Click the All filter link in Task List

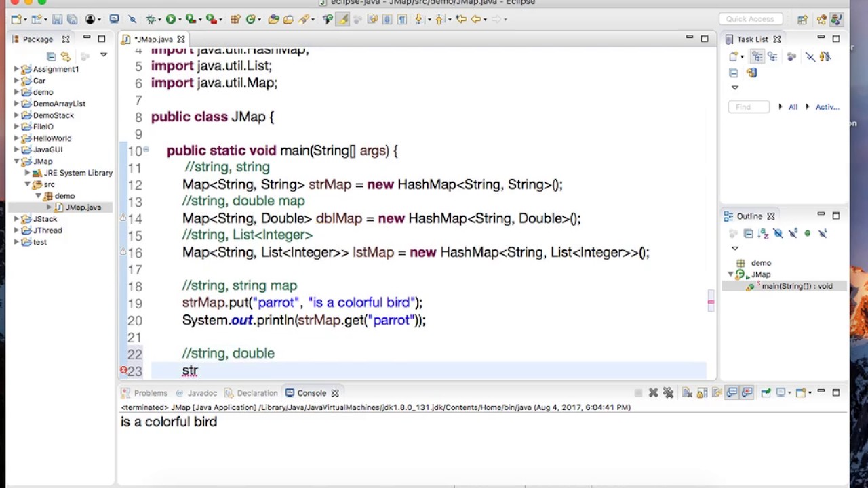click(x=793, y=107)
